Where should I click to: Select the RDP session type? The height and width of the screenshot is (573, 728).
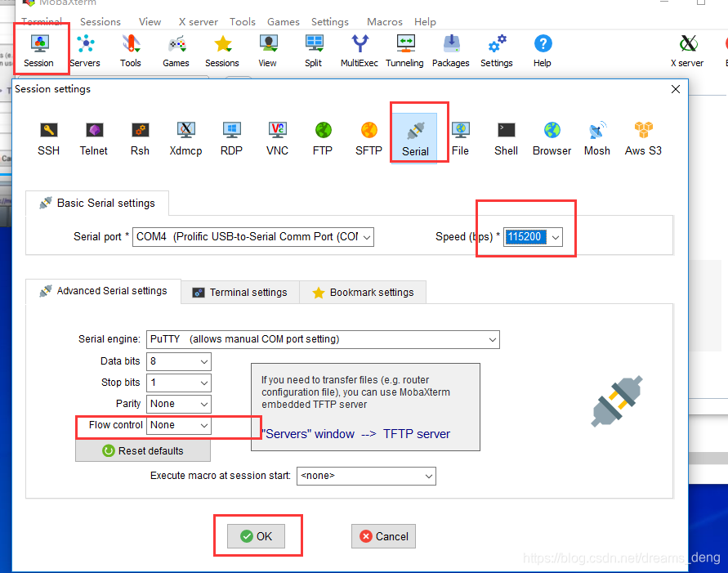(x=231, y=139)
